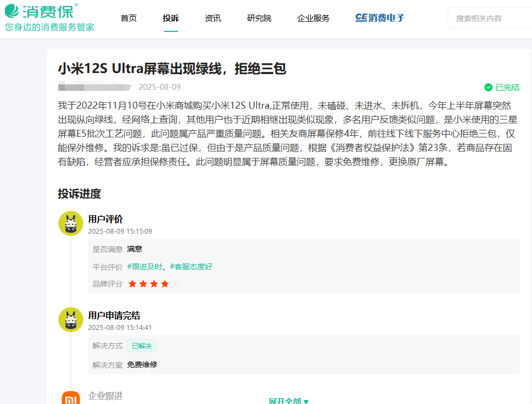532x404 pixels.
Task: Open the 研究院 navigation tab
Action: (x=259, y=18)
